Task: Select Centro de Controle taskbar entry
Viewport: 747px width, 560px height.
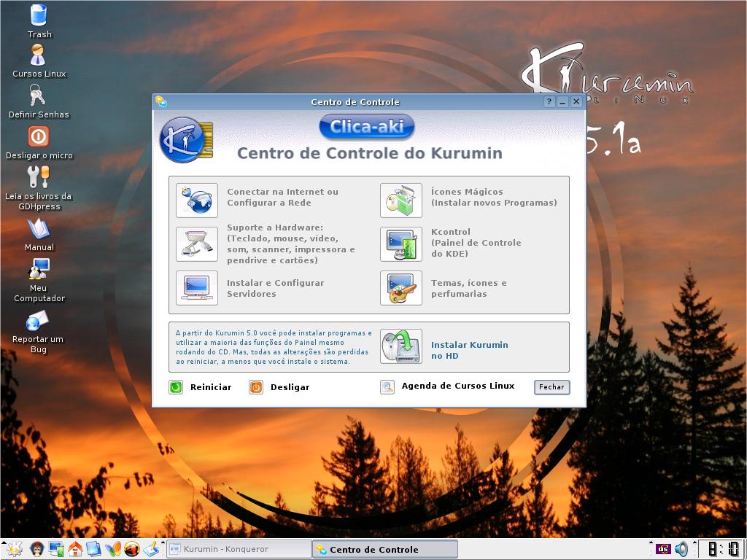Action: tap(385, 549)
